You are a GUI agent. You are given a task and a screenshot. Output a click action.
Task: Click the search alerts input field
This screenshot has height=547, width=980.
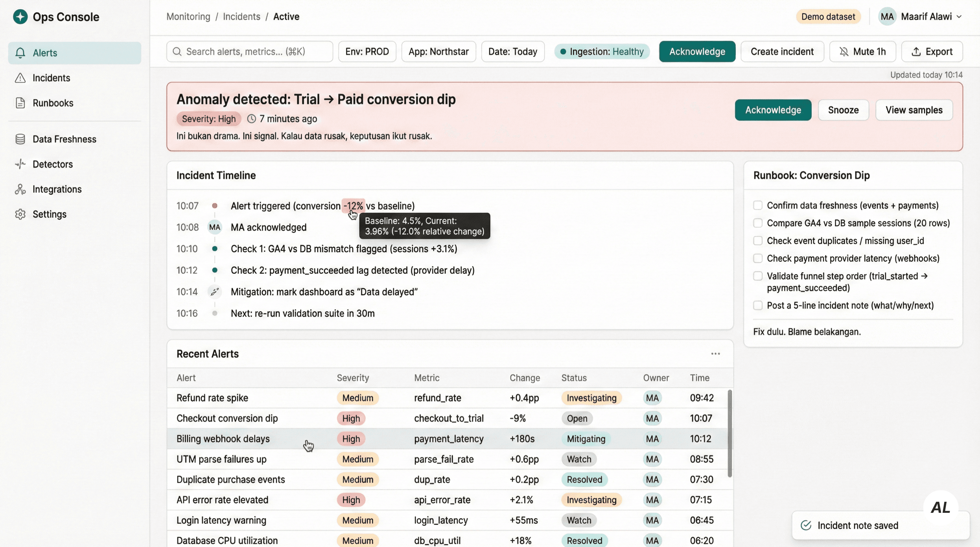coord(249,52)
